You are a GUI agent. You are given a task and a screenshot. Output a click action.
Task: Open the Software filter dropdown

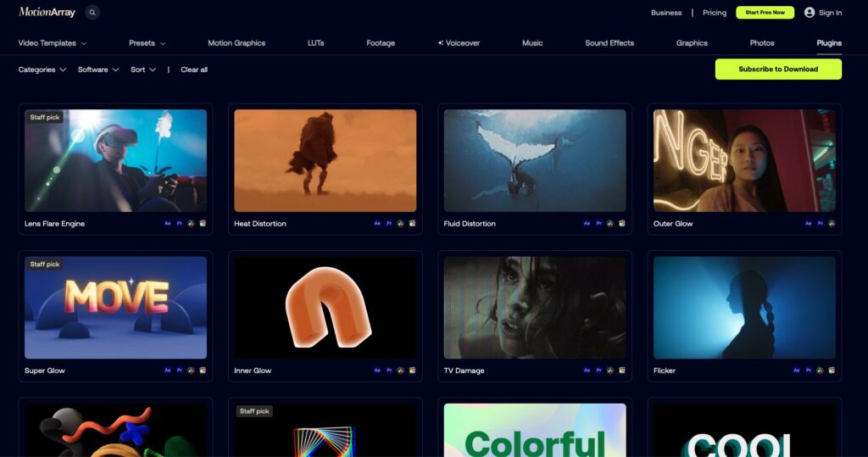coord(98,70)
